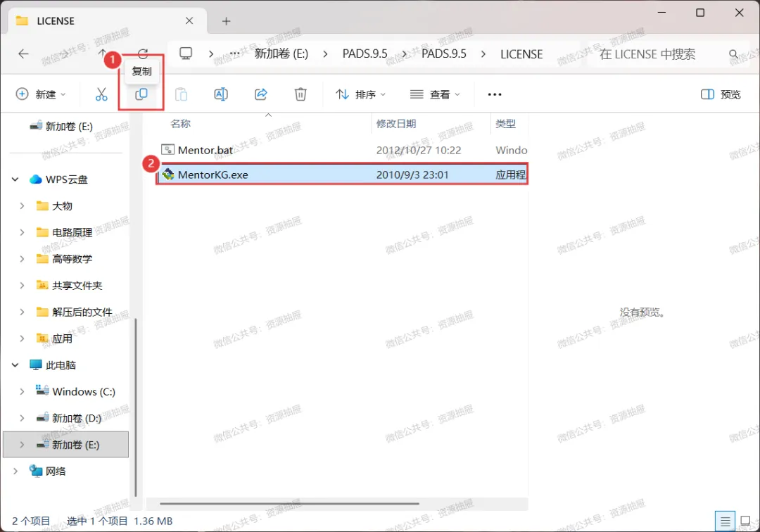Open the 查看 view dropdown
Screen dimensions: 760x532
click(x=435, y=94)
